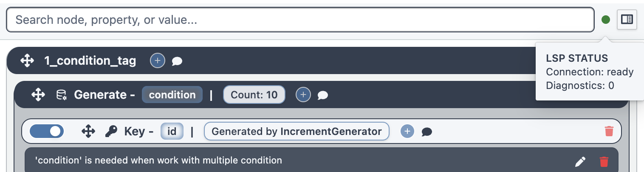Add a child to 1_condition_tag with the plus icon
This screenshot has height=172, width=644.
tap(157, 61)
